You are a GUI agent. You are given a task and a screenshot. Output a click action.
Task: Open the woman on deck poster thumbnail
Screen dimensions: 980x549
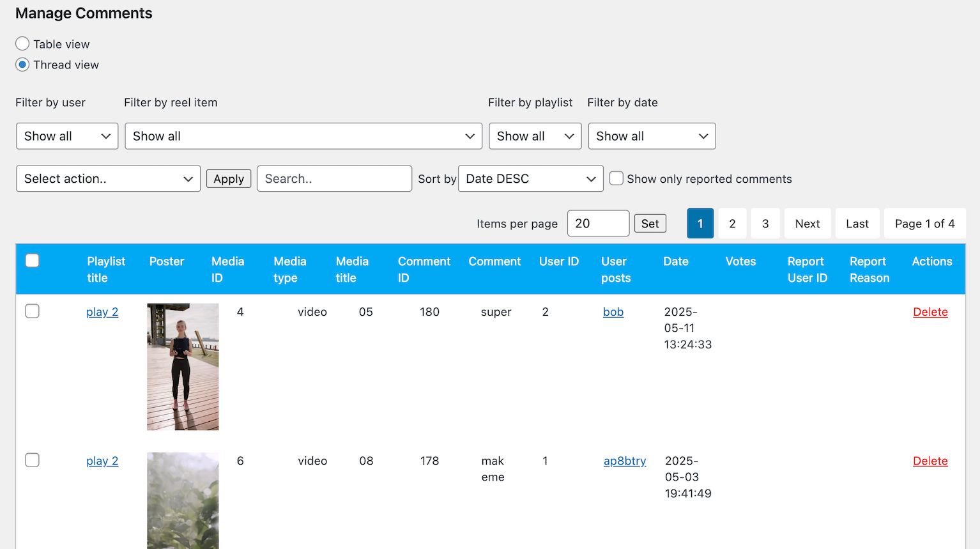183,366
